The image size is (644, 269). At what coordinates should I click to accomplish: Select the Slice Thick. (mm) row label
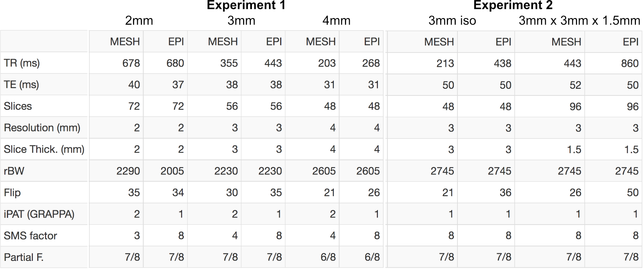44,149
